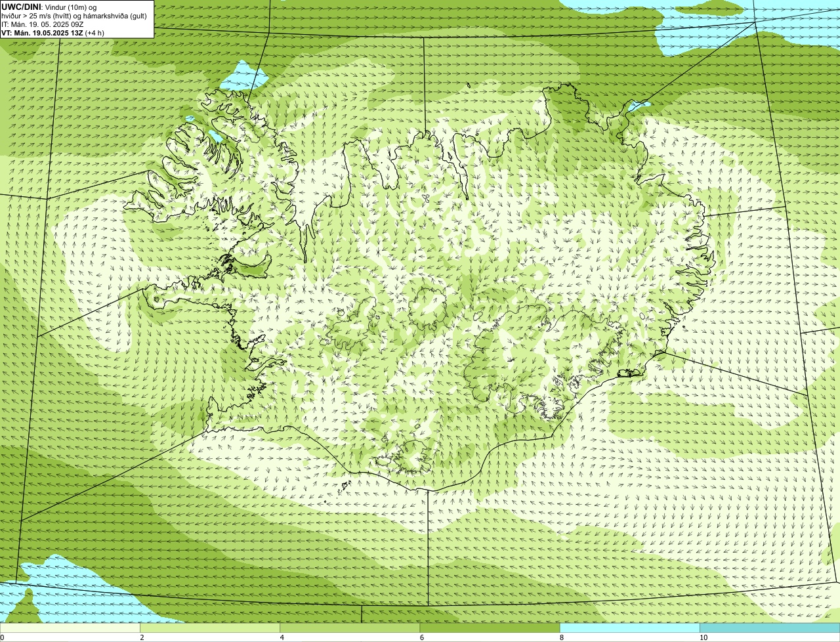Click the "UWC/DINI: Vindur (10m) og" title line
The image size is (840, 642).
(x=49, y=7)
